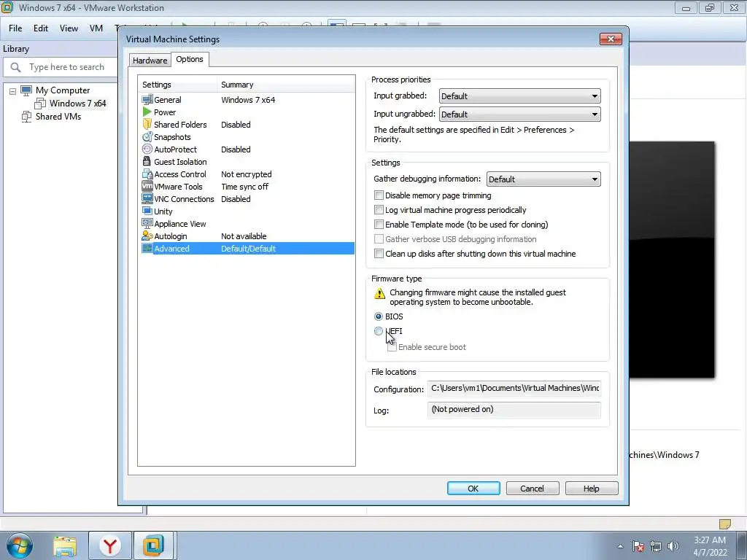Click the Settings column header

point(178,85)
